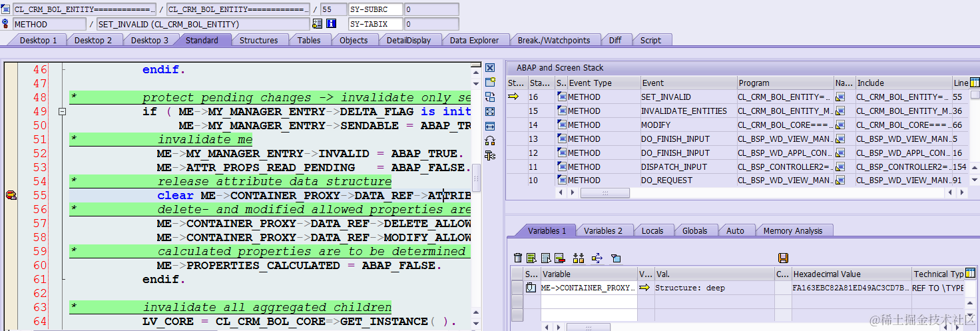Click the blue information icon

(x=331, y=24)
